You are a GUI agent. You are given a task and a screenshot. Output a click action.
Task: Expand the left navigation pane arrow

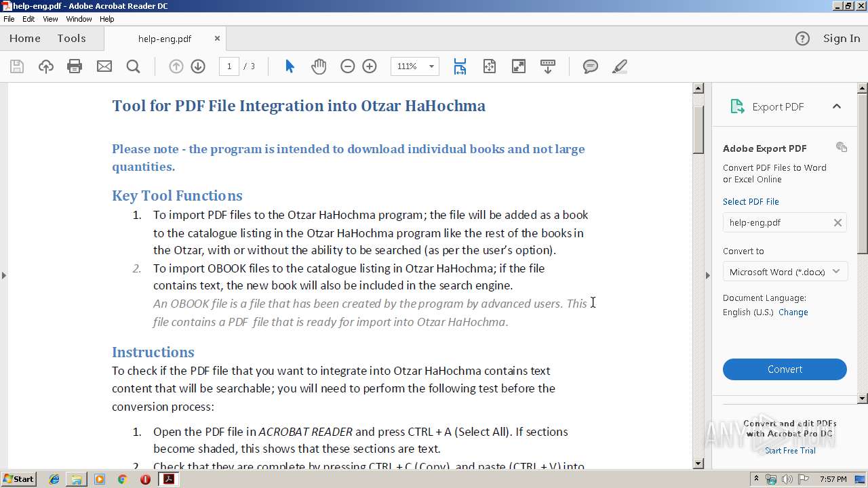pos(3,275)
